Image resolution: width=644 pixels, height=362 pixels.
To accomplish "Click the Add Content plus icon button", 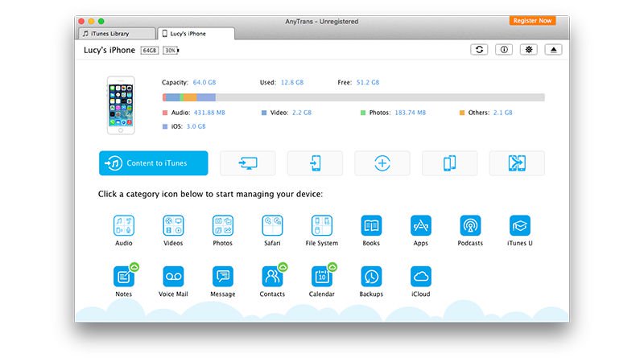I will pos(382,163).
